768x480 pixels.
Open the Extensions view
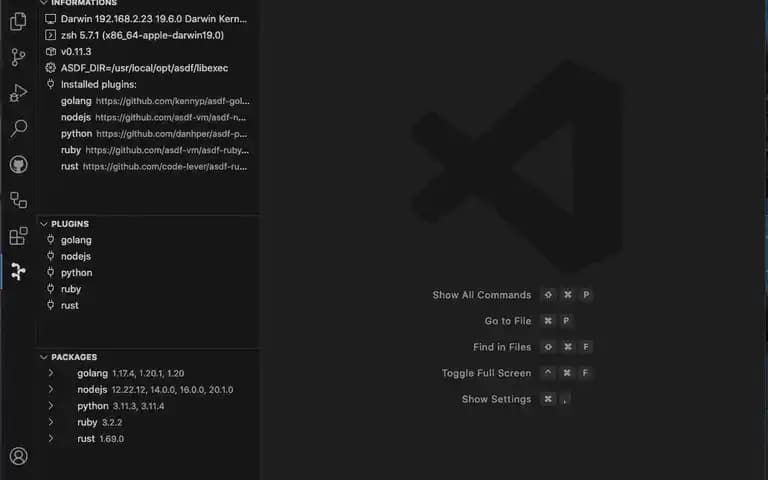coord(18,236)
